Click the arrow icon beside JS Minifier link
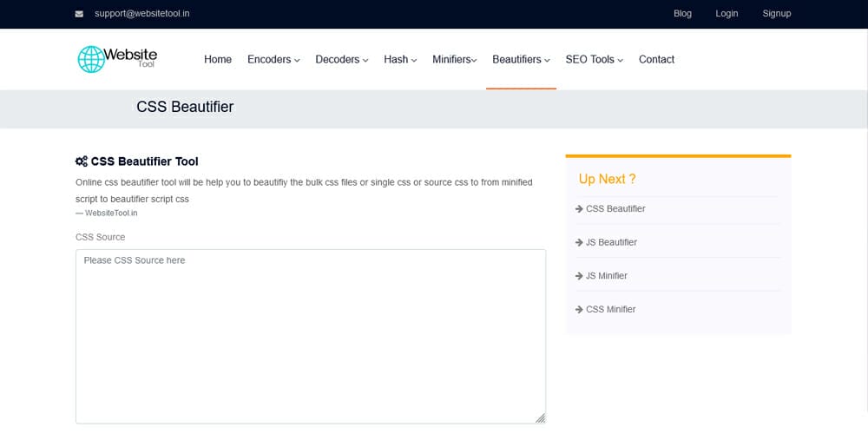Screen dimensions: 868x434 click(x=579, y=276)
